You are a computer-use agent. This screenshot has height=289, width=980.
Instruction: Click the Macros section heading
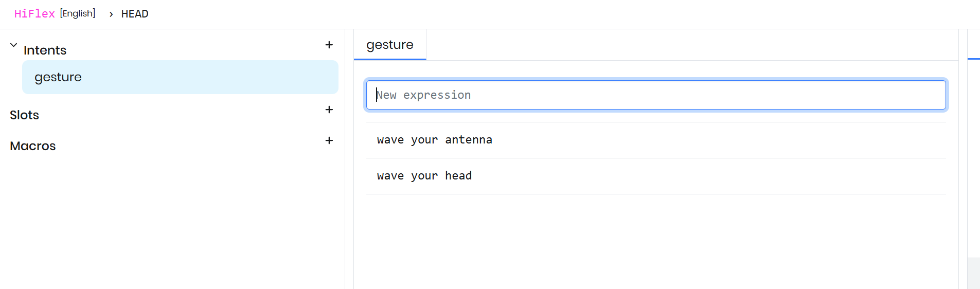[33, 146]
